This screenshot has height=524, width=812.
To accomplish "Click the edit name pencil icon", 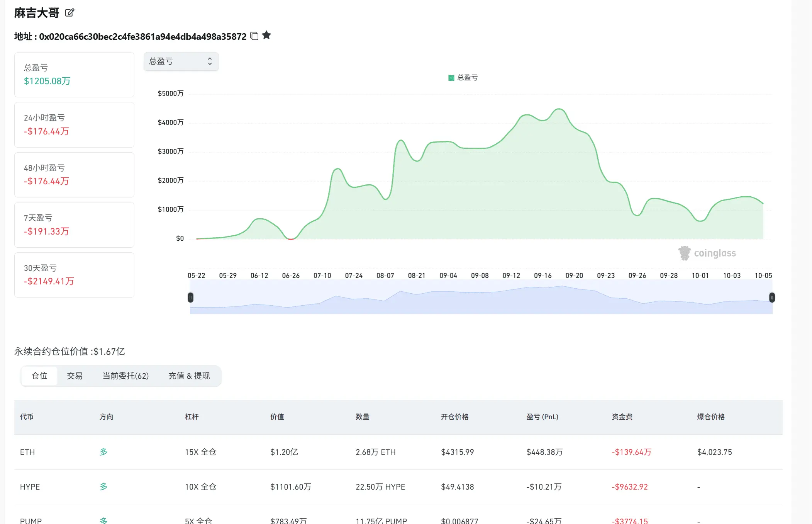I will (x=70, y=13).
